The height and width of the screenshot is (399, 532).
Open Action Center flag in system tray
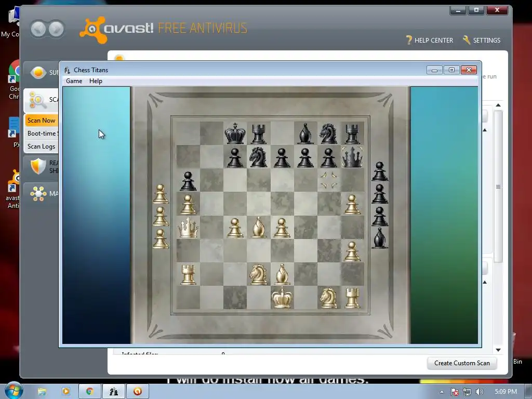455,392
